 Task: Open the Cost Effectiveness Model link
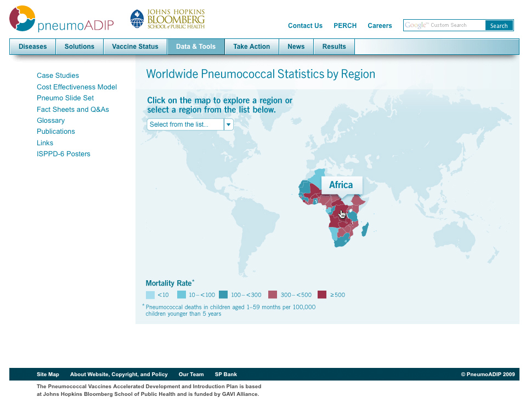(77, 87)
